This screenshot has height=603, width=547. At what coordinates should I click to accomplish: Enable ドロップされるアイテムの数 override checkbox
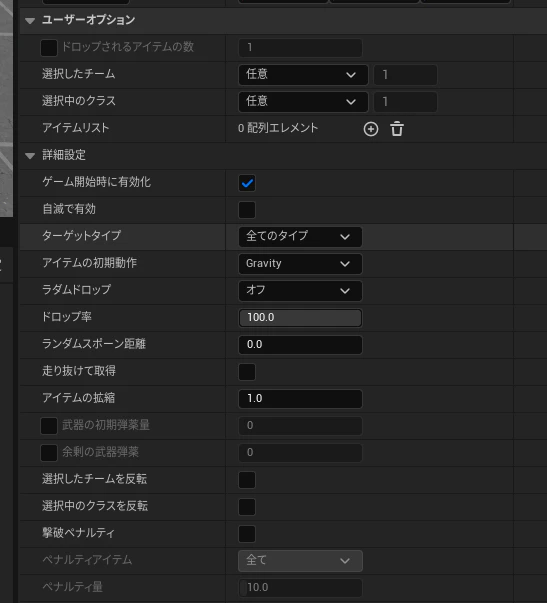point(49,48)
